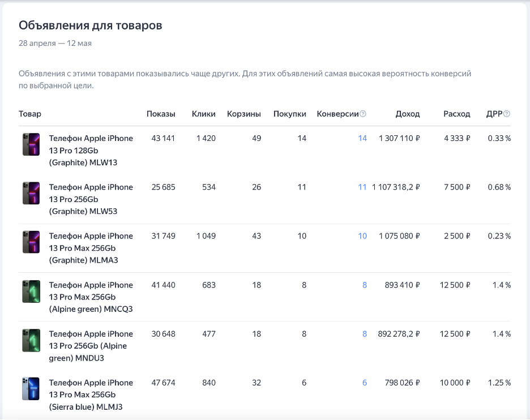Open conversions link 14 for MLW13

[x=362, y=138]
